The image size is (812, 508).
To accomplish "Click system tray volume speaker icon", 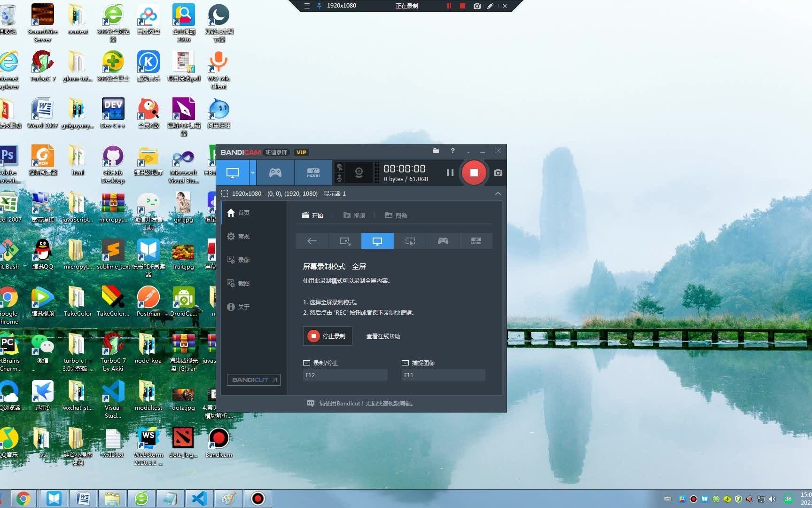I will pos(772,499).
